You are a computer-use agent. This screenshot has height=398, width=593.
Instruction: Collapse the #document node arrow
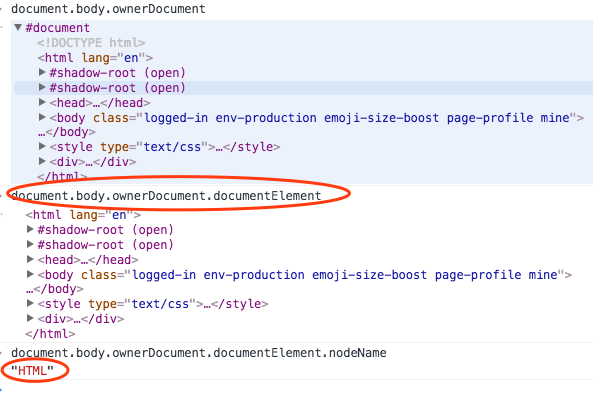pyautogui.click(x=18, y=27)
